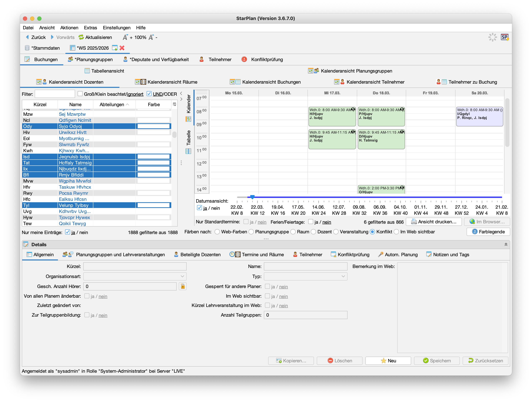Image resolution: width=532 pixels, height=402 pixels.
Task: Click the increase font size icon
Action: tap(125, 37)
